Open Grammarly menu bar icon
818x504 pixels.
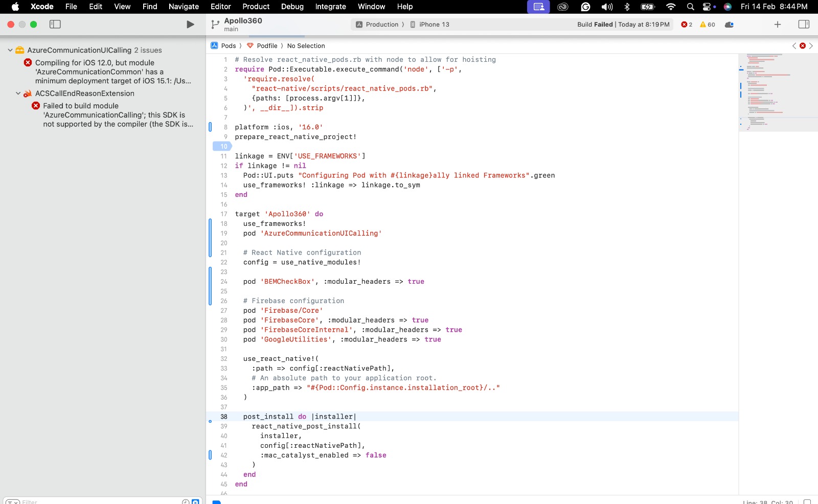[586, 7]
